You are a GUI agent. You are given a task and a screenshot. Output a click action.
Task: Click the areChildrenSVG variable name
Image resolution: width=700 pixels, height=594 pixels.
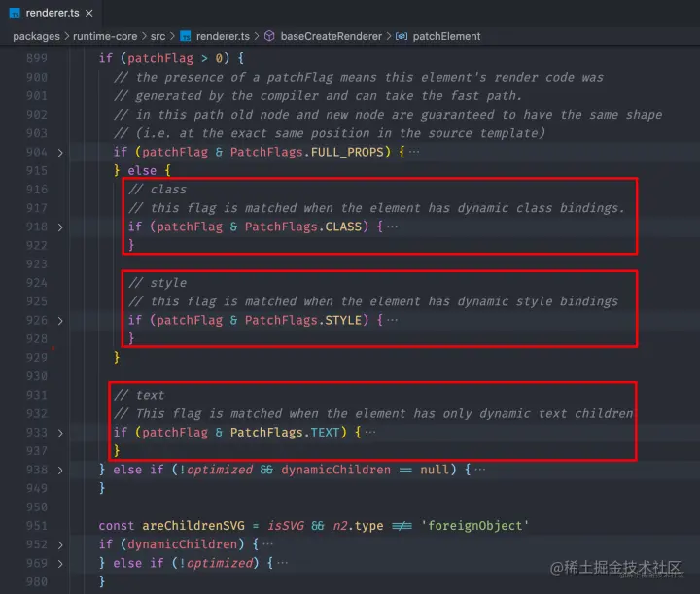pyautogui.click(x=193, y=526)
